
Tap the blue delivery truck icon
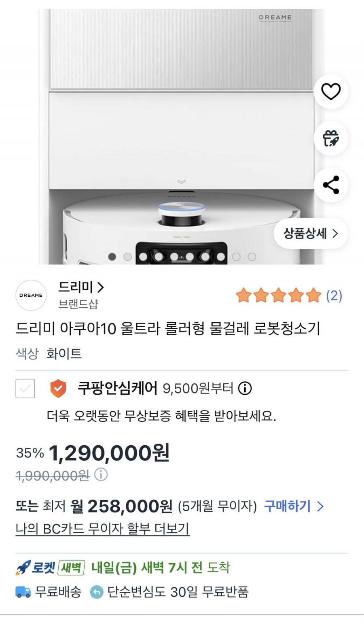pos(23,592)
